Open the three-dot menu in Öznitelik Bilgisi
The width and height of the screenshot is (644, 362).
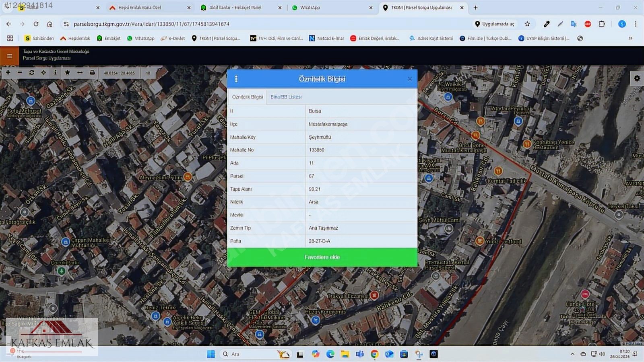[236, 79]
